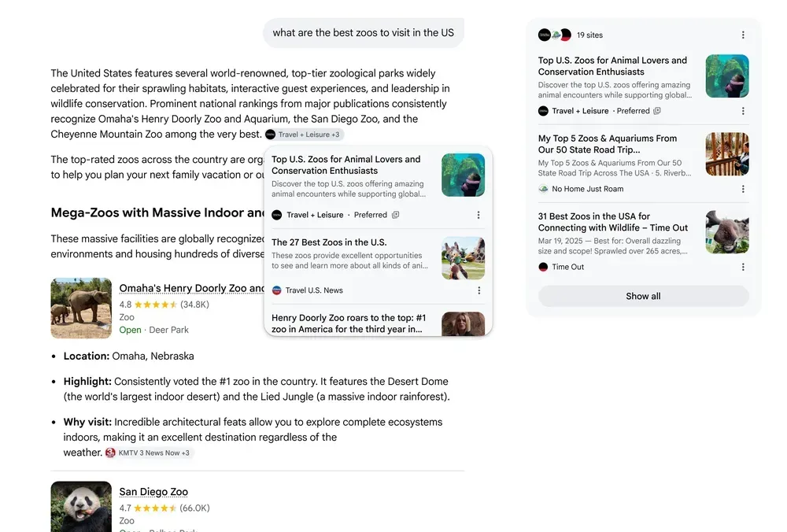Click the panda thumbnail for San Diego Zoo
Image resolution: width=787 pixels, height=532 pixels.
[x=81, y=506]
